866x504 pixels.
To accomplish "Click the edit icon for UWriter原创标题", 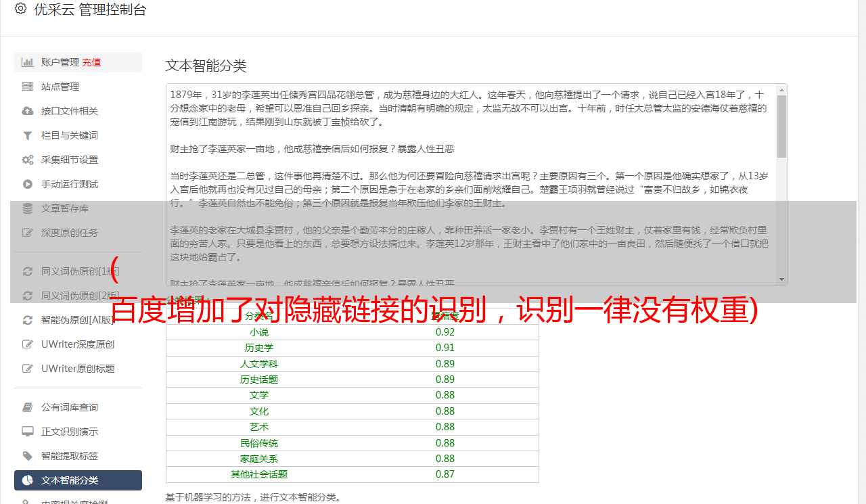I will tap(28, 369).
